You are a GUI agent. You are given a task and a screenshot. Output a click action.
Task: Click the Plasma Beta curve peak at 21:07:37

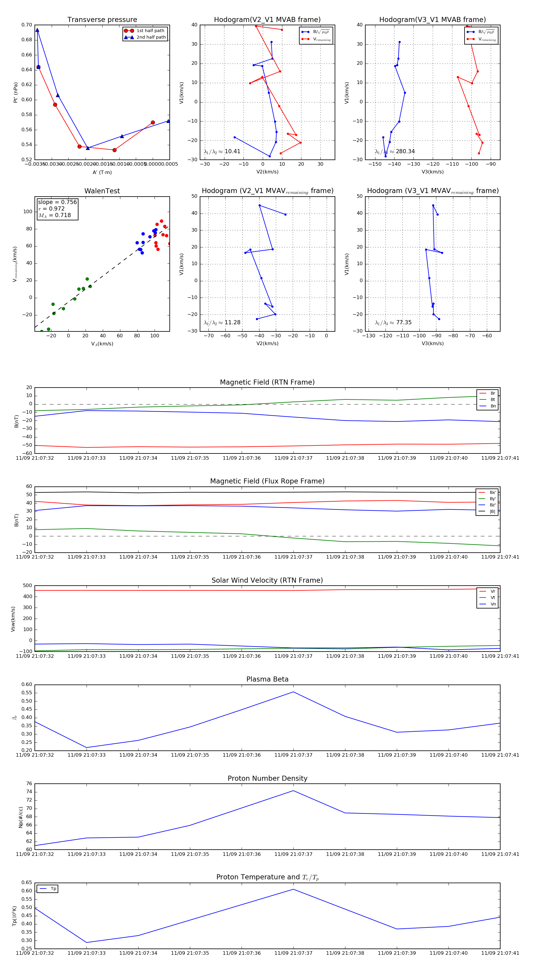tap(293, 692)
